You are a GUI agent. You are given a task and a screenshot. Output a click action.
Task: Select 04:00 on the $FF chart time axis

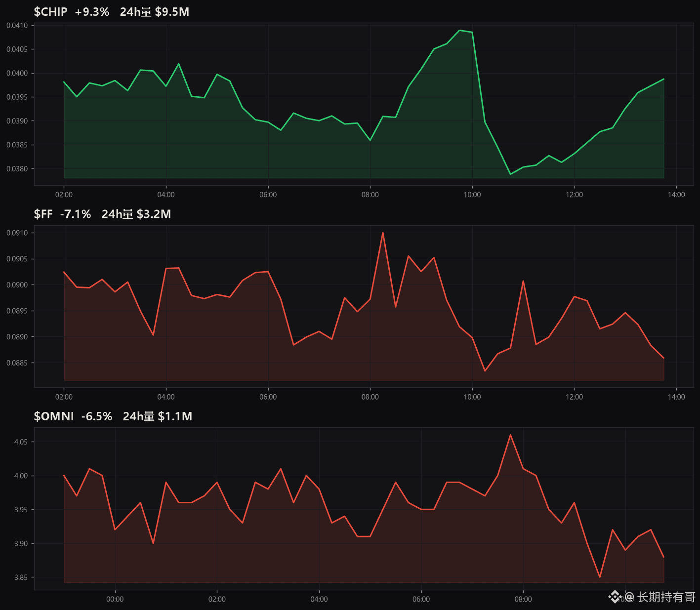(166, 397)
